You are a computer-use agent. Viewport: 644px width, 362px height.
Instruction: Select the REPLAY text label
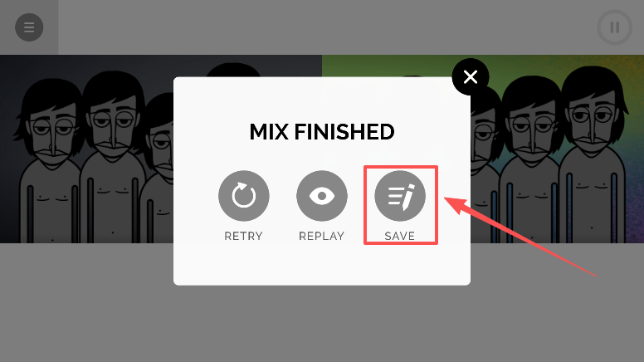pos(322,236)
